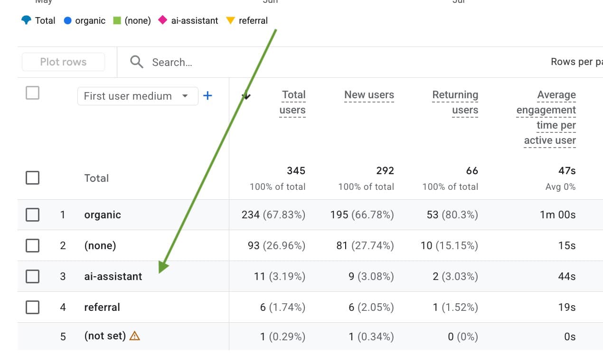Click the green (none) legend square
Image resolution: width=603 pixels, height=364 pixels.
click(117, 20)
